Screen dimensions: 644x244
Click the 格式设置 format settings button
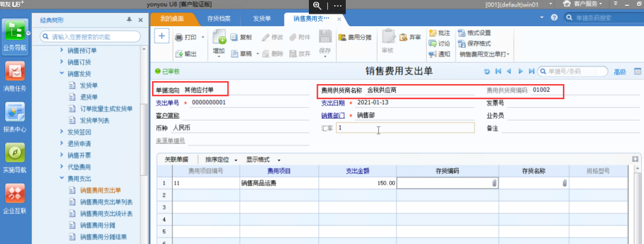pos(475,33)
